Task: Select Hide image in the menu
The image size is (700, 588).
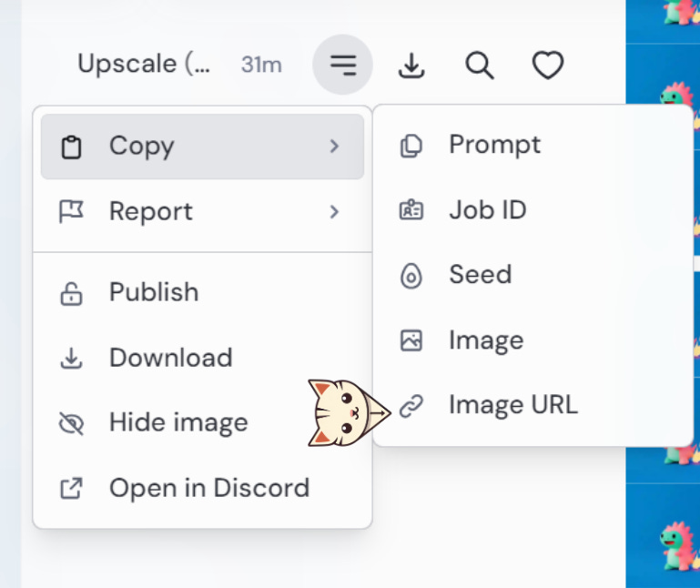Action: [x=202, y=423]
